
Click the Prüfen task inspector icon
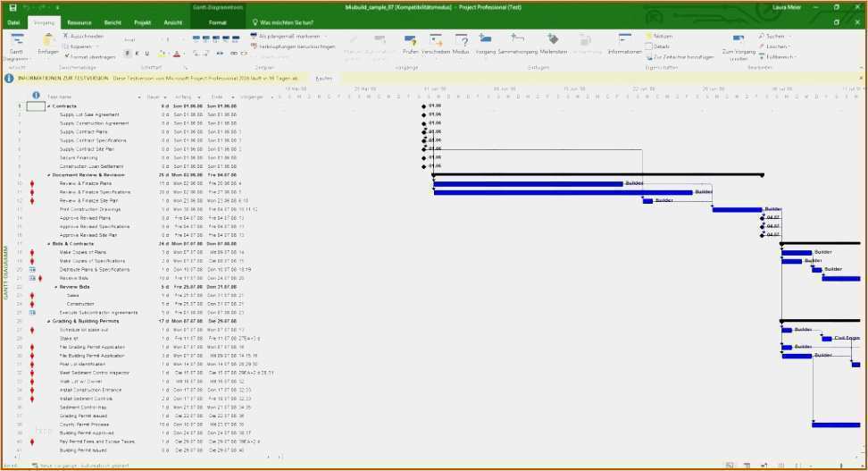pos(411,41)
